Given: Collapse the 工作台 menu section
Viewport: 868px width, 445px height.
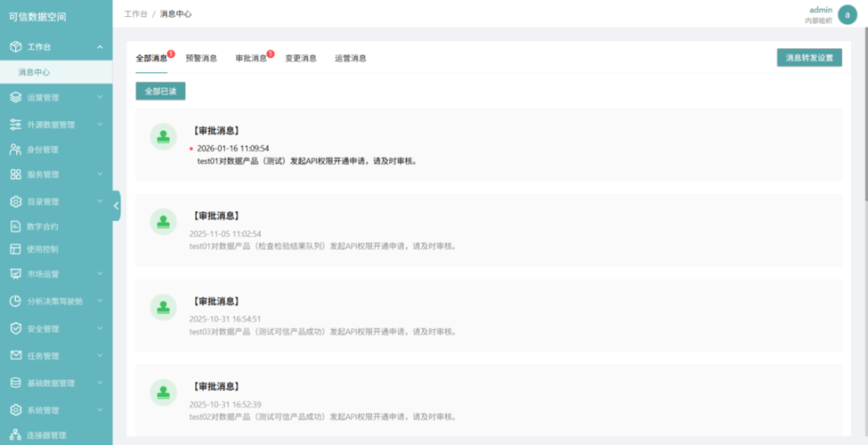Looking at the screenshot, I should coord(99,46).
